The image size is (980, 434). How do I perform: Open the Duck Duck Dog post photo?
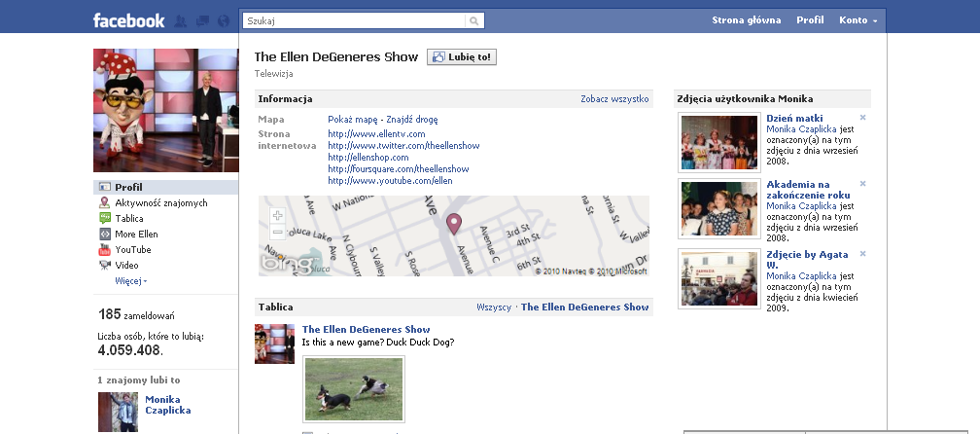tap(354, 389)
